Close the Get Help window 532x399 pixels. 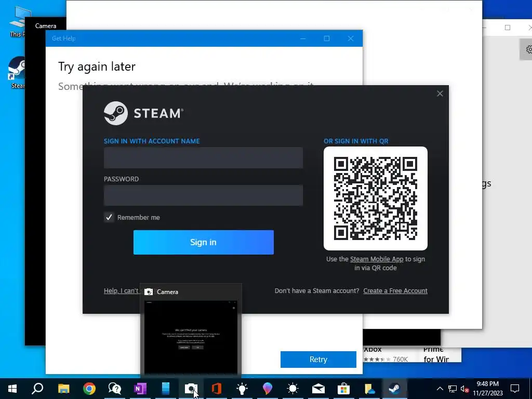pos(351,38)
